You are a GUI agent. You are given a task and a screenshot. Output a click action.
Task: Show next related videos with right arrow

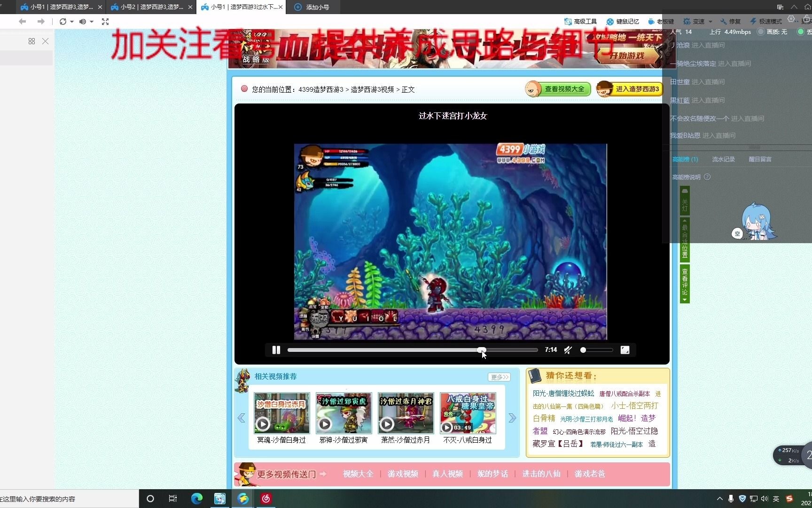coord(512,418)
